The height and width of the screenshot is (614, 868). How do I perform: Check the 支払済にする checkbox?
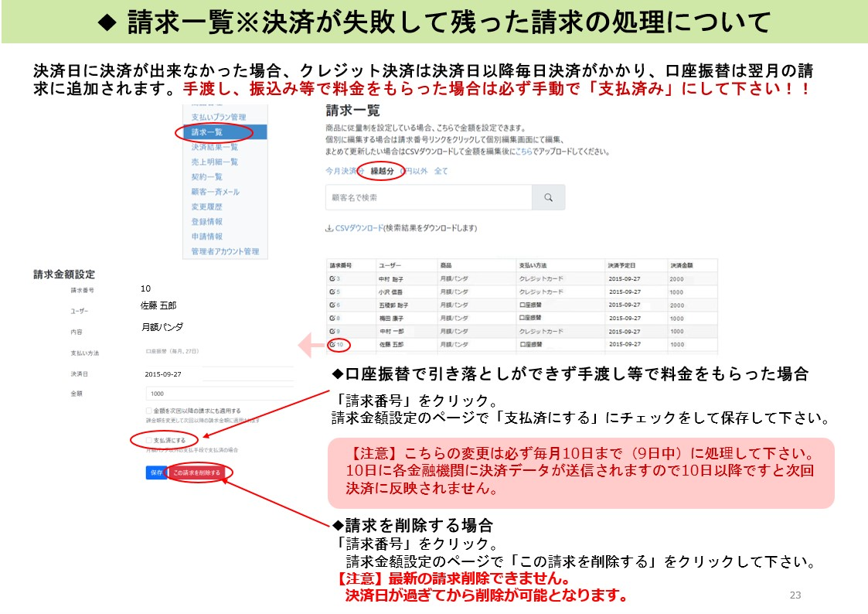148,440
